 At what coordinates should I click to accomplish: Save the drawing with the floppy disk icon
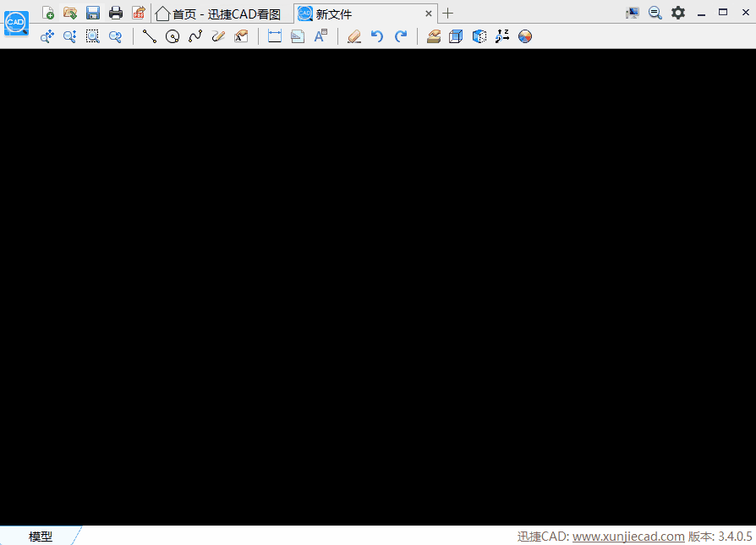click(x=93, y=13)
